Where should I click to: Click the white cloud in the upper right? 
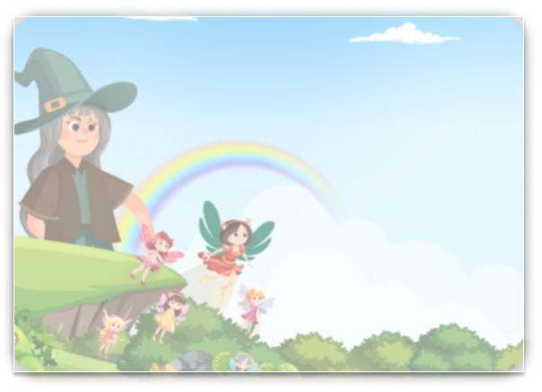404,35
